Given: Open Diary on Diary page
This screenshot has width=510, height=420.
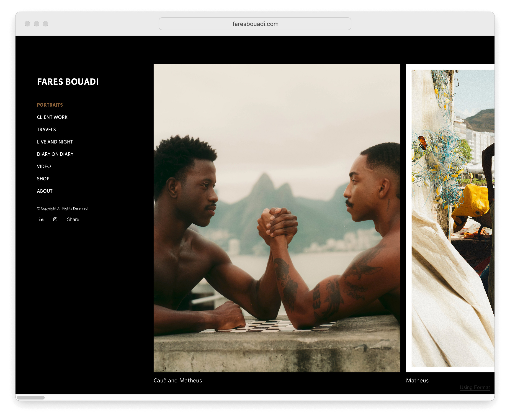Looking at the screenshot, I should coord(55,154).
